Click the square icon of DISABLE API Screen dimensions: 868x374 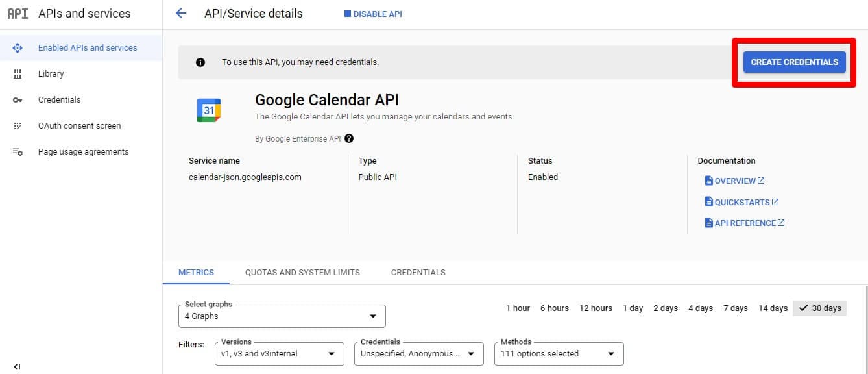click(x=348, y=14)
